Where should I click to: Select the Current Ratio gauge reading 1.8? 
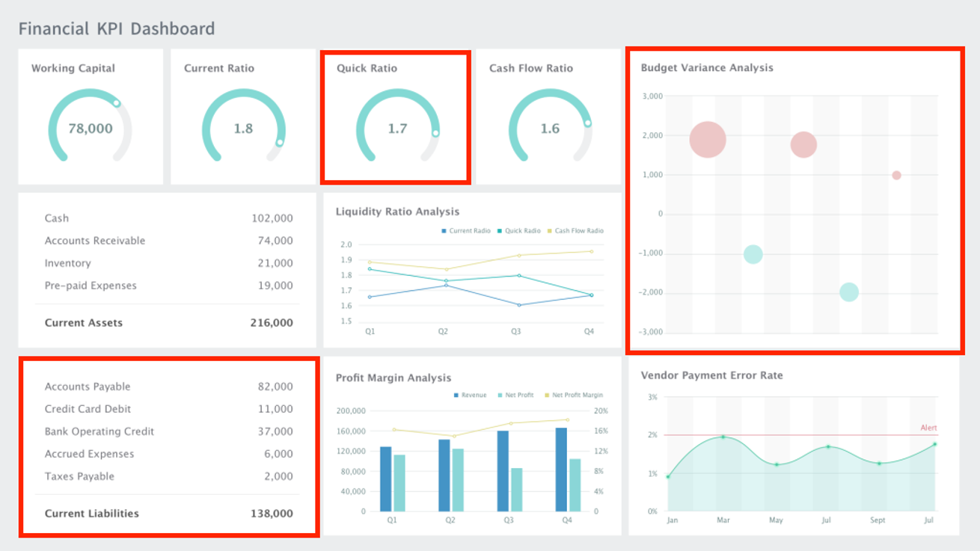(x=243, y=126)
